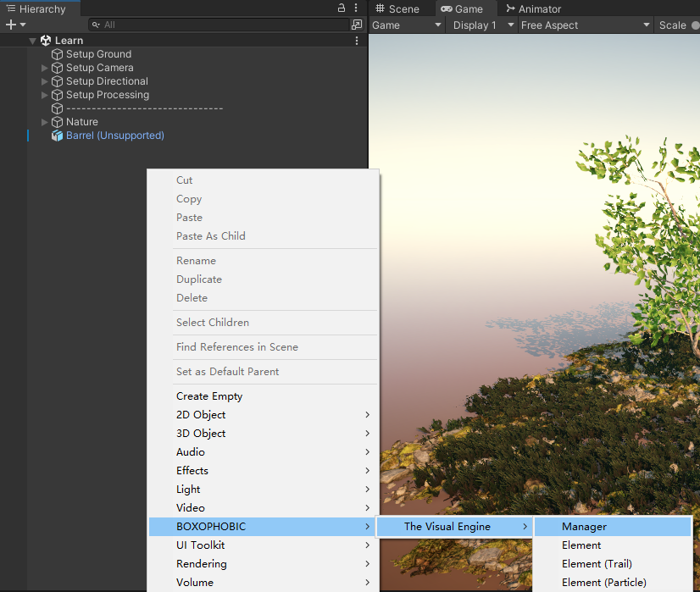Click the cube icon of Setup Processing

[x=57, y=95]
